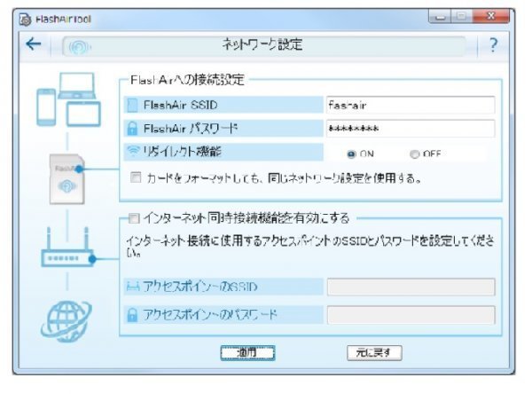532x394 pixels.
Task: Click the FlashAirへの接続設定 group title
Action: (188, 80)
